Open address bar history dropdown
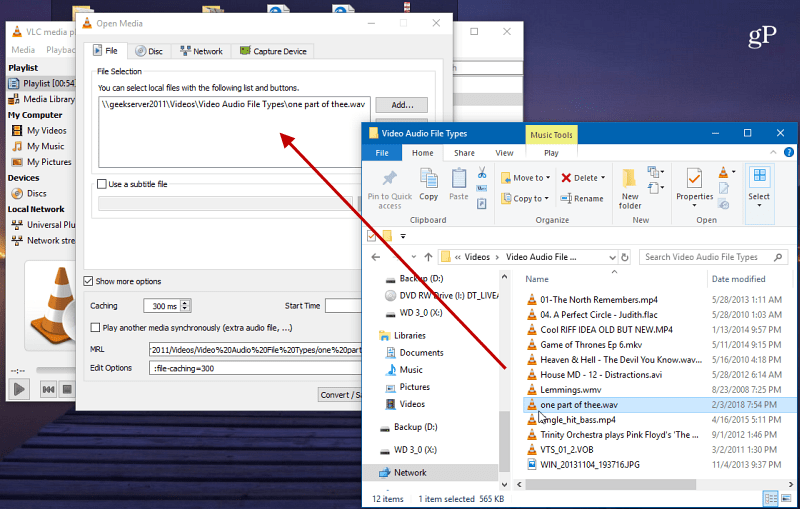The width and height of the screenshot is (800, 509). pyautogui.click(x=612, y=258)
